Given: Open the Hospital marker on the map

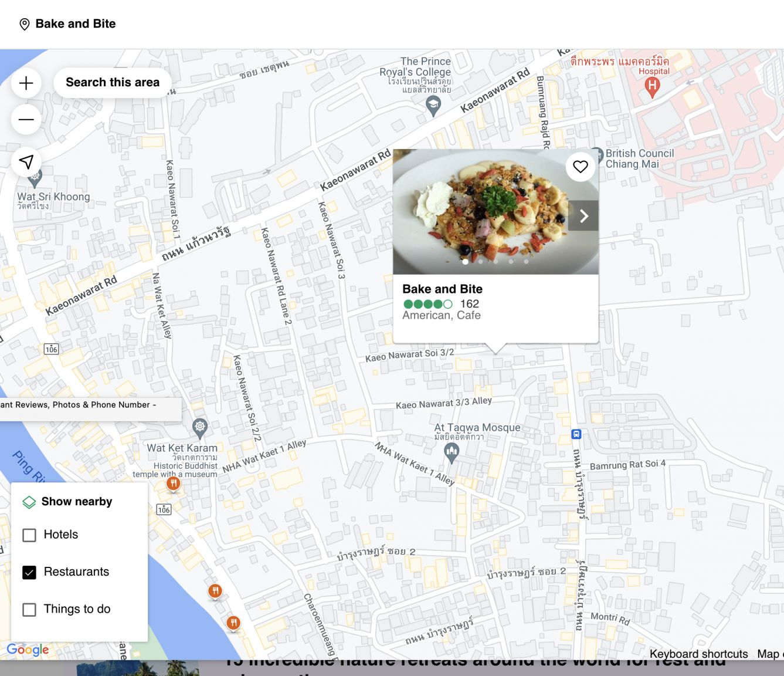Looking at the screenshot, I should coord(652,87).
